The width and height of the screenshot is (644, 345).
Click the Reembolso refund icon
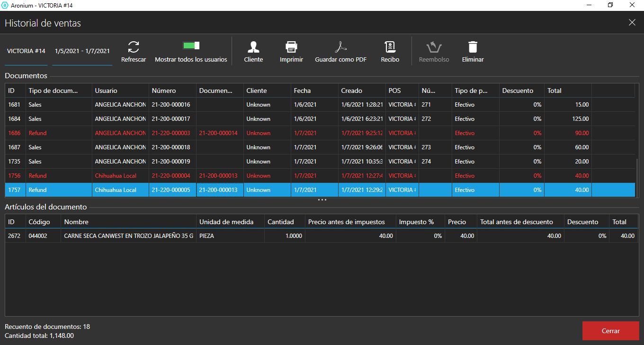click(x=434, y=47)
